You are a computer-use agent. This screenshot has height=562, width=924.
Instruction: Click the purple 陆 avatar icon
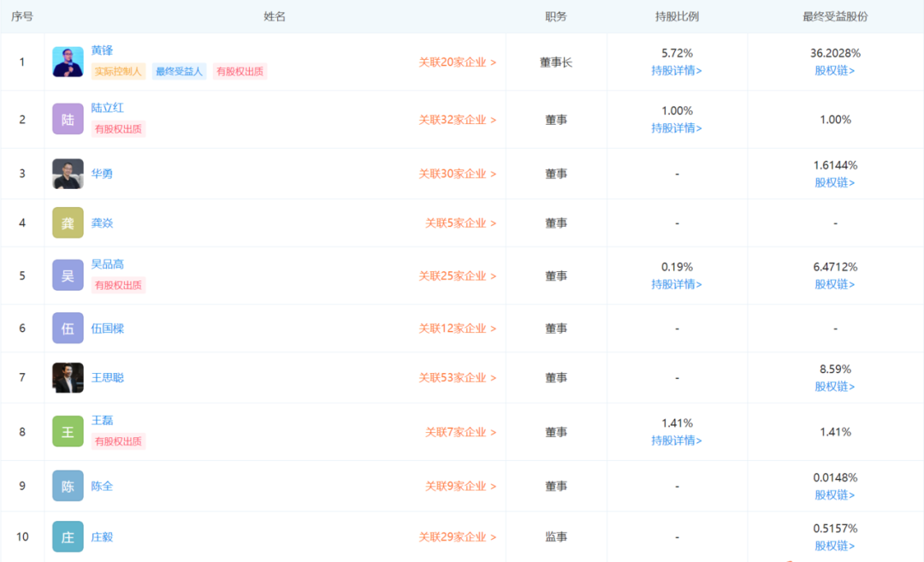[x=68, y=119]
